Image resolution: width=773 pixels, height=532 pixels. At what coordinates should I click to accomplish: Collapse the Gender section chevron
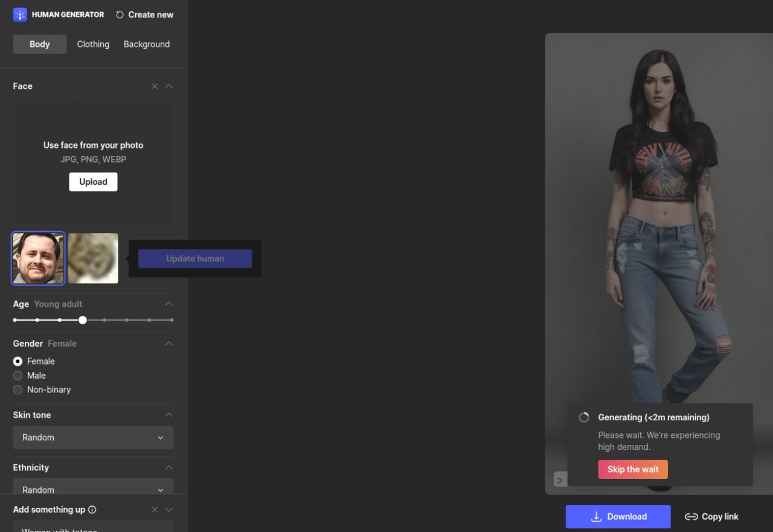[x=169, y=344]
